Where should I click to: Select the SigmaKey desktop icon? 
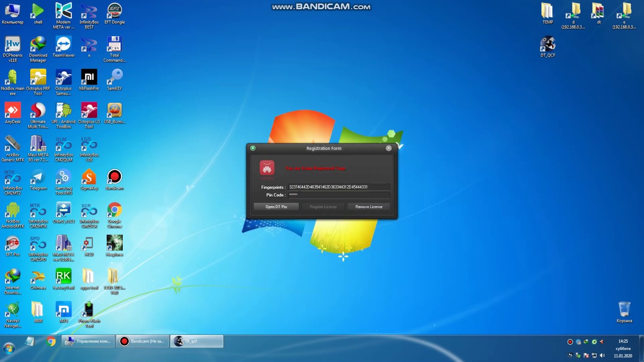[89, 179]
